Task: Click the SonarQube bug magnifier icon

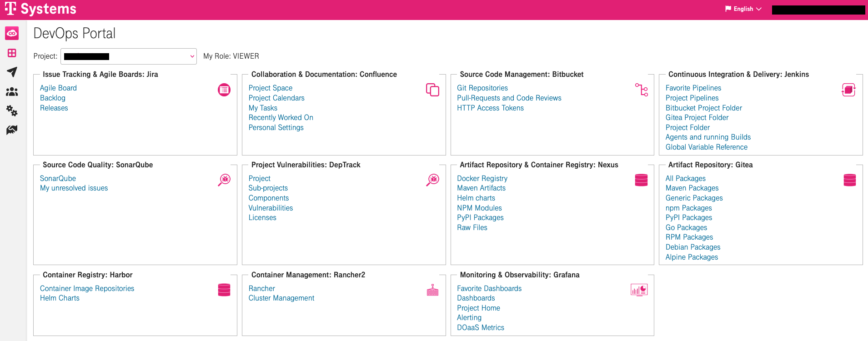Action: [224, 180]
